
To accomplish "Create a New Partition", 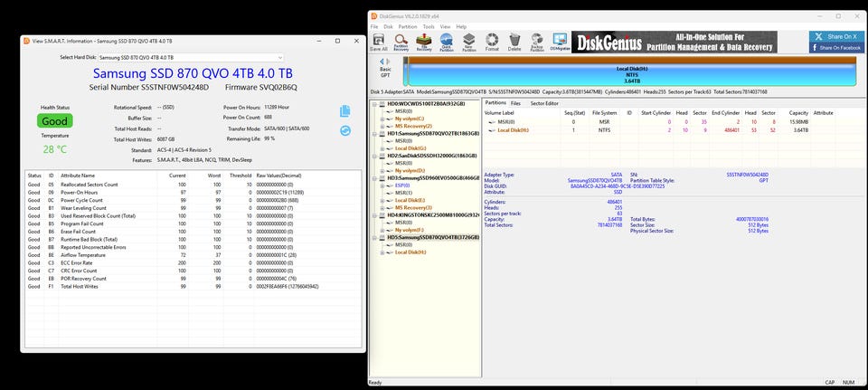I will (x=469, y=43).
